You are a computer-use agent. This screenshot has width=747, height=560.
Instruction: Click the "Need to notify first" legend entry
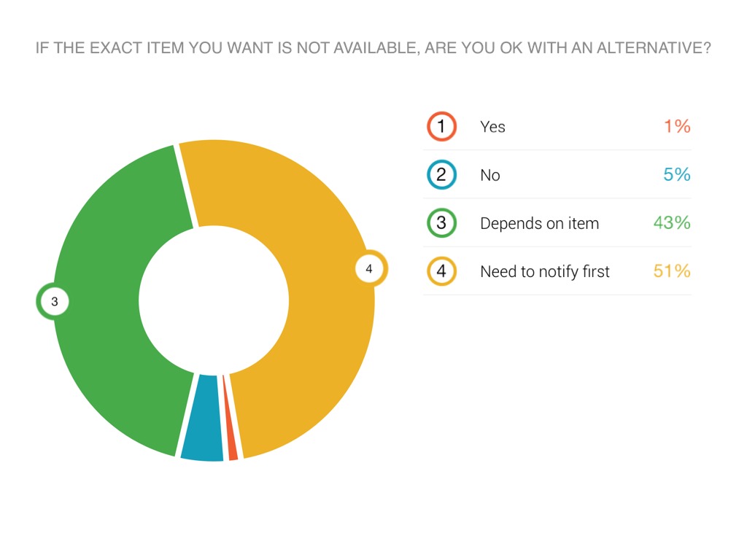(x=544, y=271)
